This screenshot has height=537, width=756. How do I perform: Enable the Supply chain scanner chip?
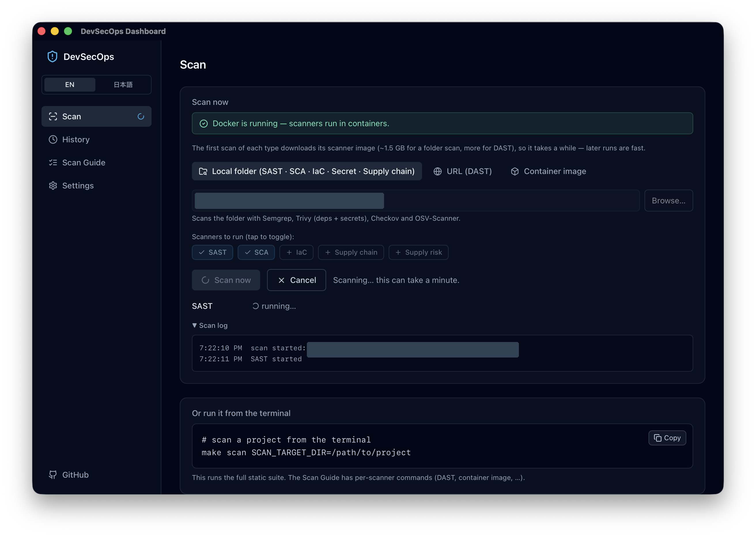click(351, 252)
